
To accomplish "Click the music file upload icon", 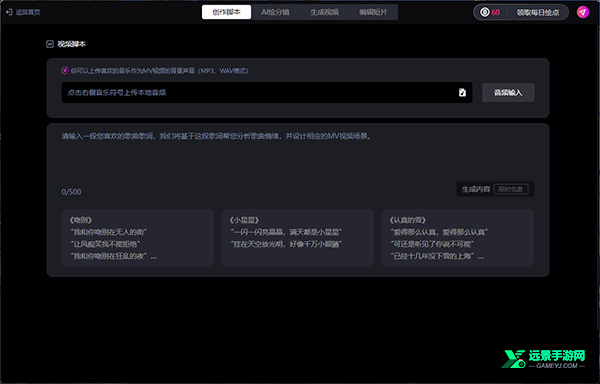I will pos(462,93).
